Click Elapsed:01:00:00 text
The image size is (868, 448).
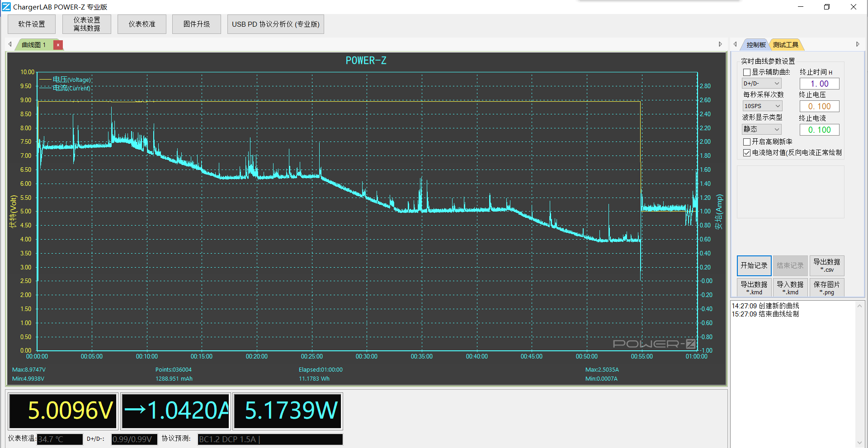coord(320,370)
